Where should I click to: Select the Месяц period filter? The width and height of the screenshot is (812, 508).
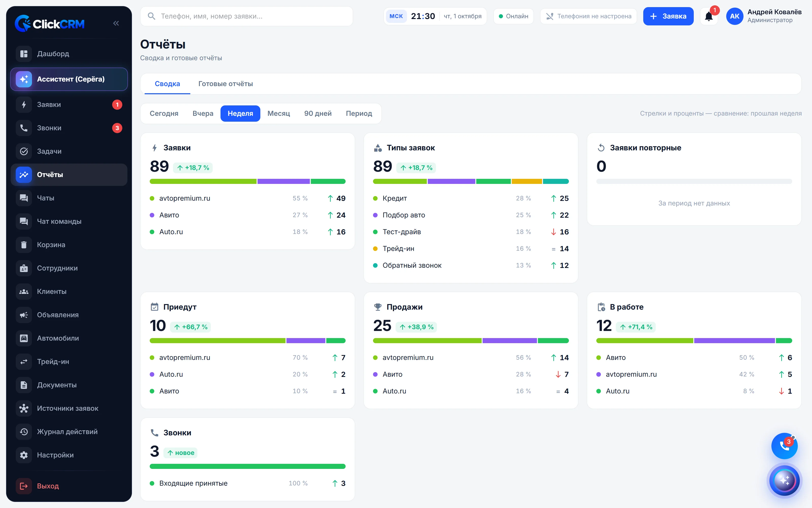point(279,114)
